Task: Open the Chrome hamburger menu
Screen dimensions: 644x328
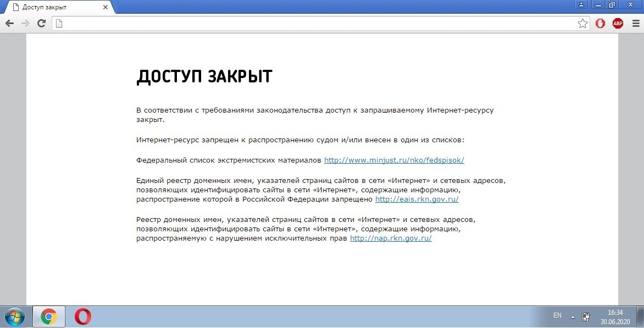Action: point(636,24)
